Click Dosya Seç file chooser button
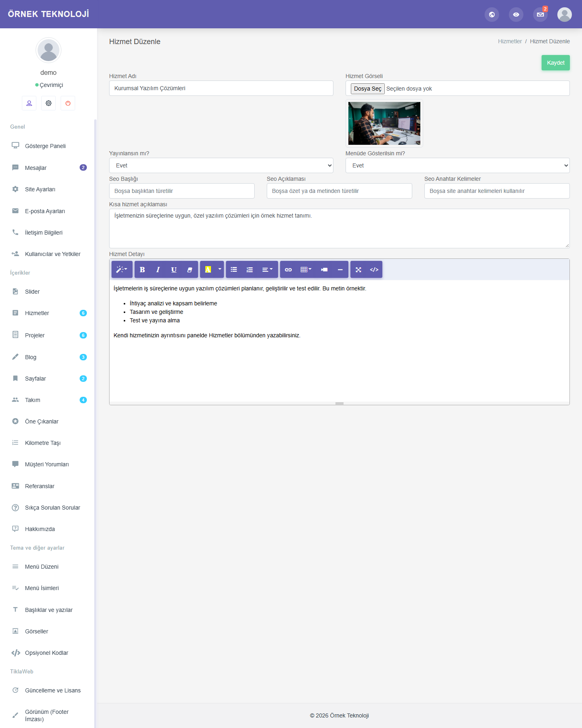 (x=367, y=89)
